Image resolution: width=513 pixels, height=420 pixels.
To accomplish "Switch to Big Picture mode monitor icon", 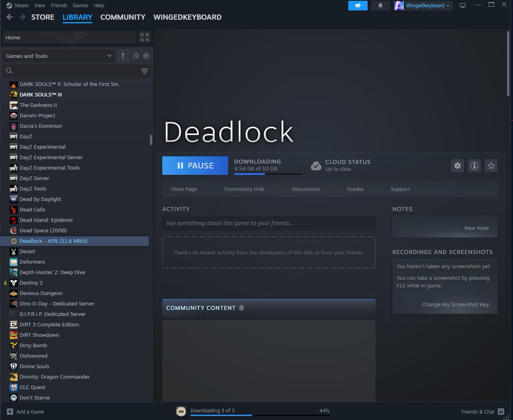I will point(463,6).
